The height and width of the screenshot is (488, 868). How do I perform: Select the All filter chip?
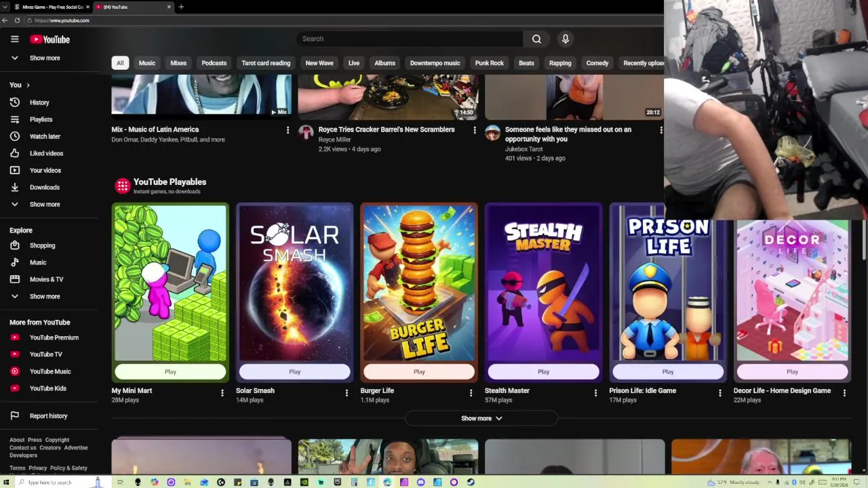(x=120, y=63)
